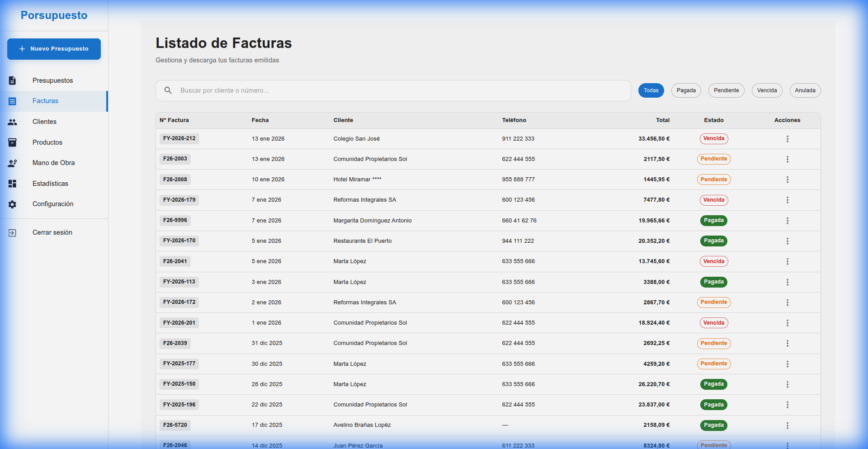Open the Clientes section
The image size is (868, 449).
44,122
